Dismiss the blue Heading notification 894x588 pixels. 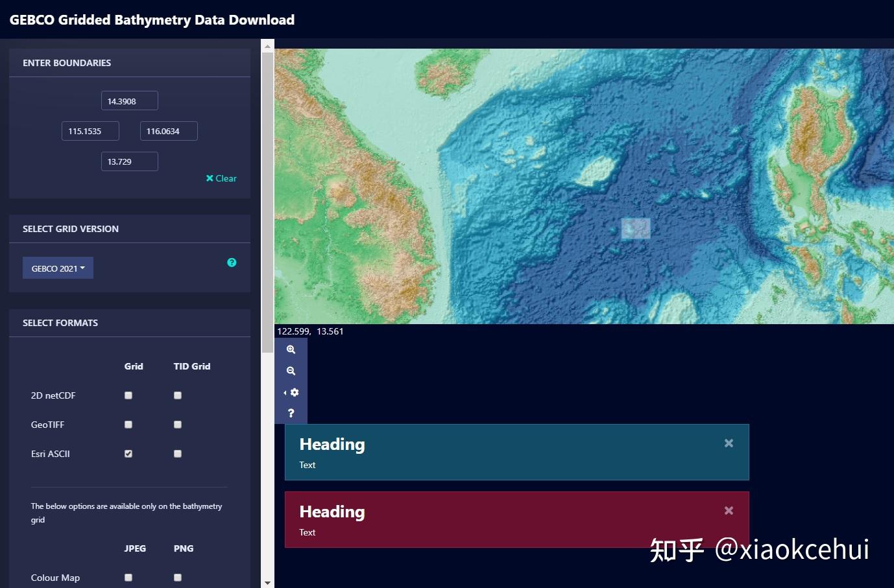click(728, 443)
